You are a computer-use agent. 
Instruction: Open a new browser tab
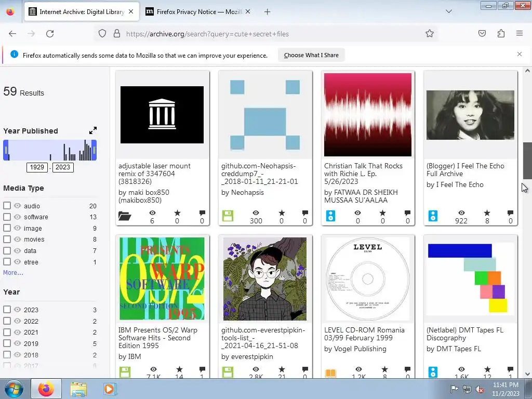pyautogui.click(x=268, y=12)
